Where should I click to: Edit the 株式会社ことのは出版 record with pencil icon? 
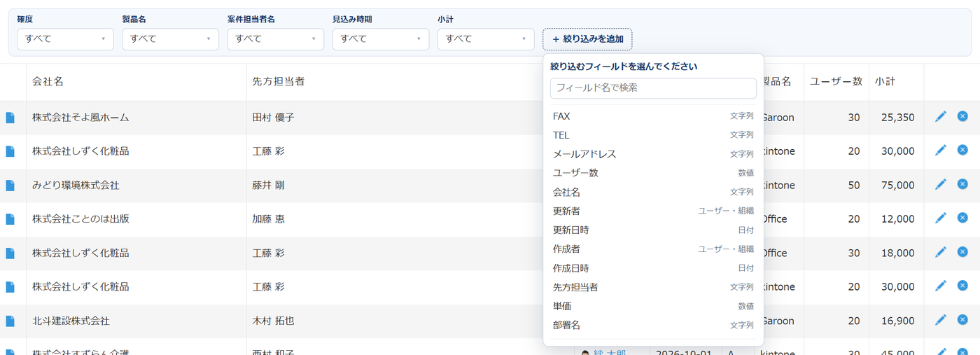click(x=941, y=218)
